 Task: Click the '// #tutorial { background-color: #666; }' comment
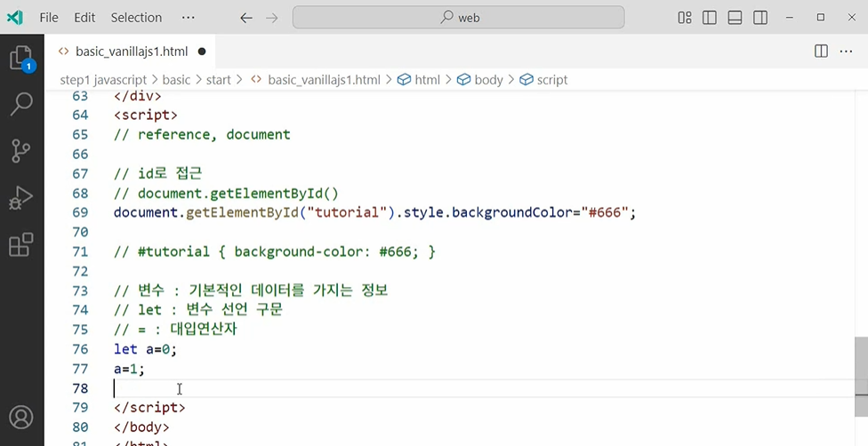click(x=275, y=251)
